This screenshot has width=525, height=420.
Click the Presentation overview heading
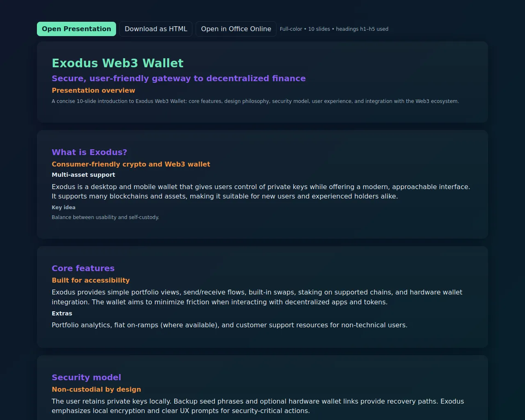[93, 90]
